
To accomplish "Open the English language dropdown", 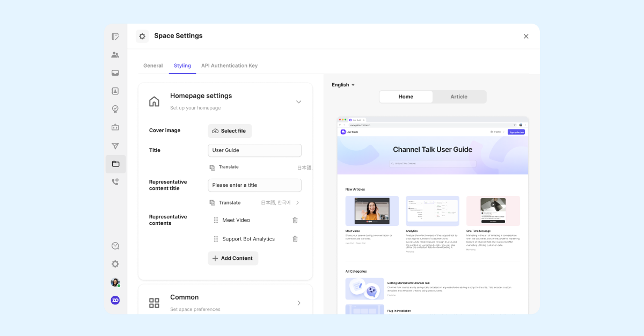I will pyautogui.click(x=343, y=85).
